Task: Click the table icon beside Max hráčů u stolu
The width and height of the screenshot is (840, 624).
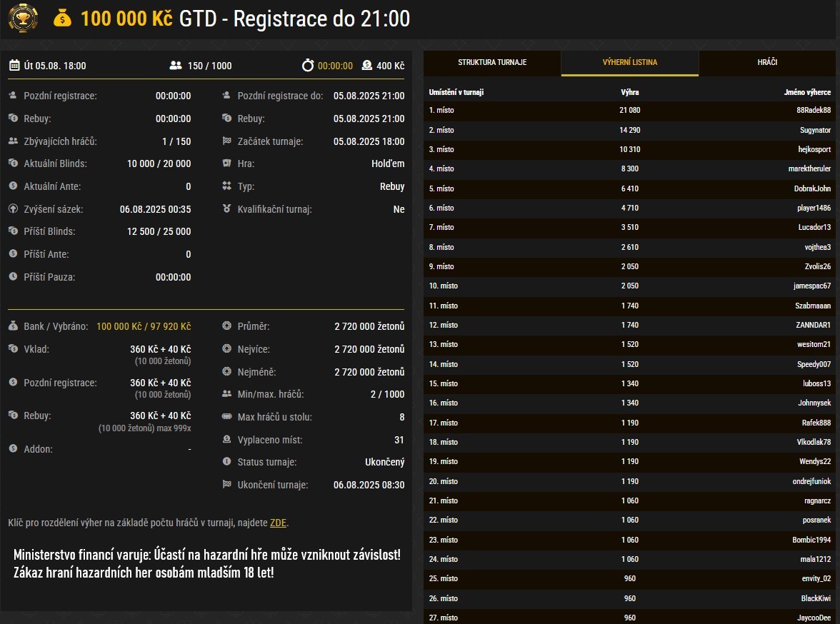Action: point(226,417)
